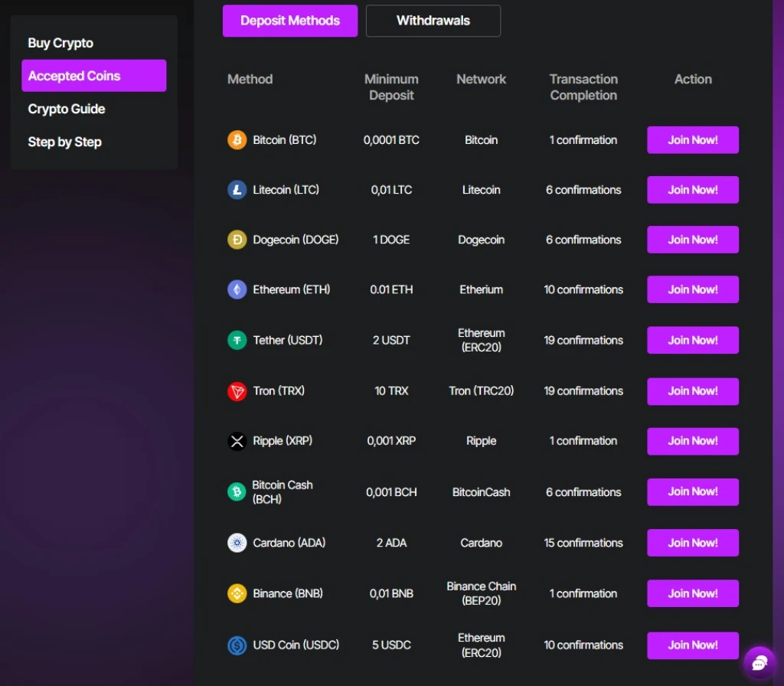
Task: Open Buy Crypto in the sidebar
Action: point(60,43)
